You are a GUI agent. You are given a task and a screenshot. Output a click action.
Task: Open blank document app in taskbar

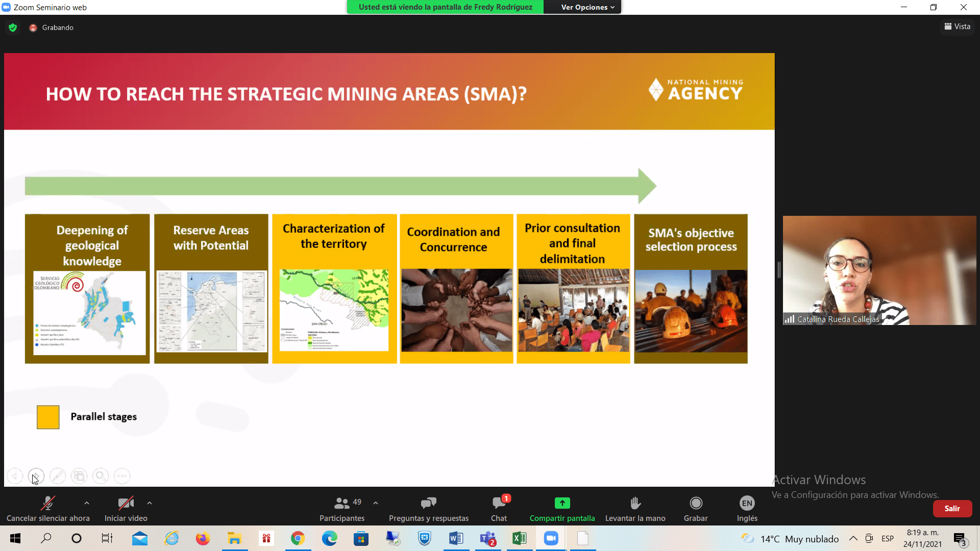tap(582, 538)
